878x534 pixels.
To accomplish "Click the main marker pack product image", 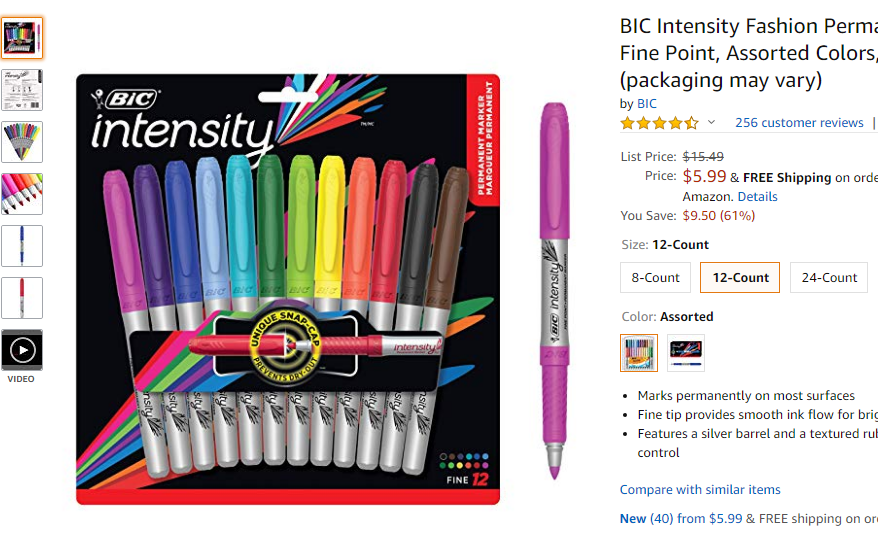I will click(x=288, y=289).
